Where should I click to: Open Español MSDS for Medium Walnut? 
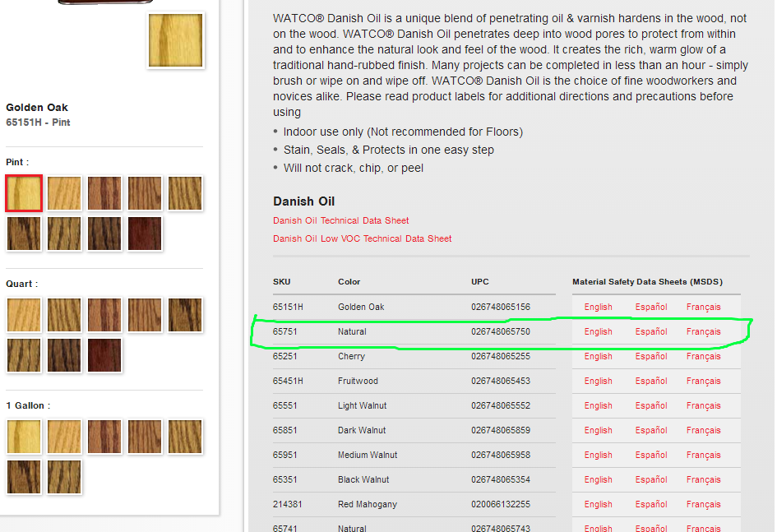pyautogui.click(x=651, y=456)
